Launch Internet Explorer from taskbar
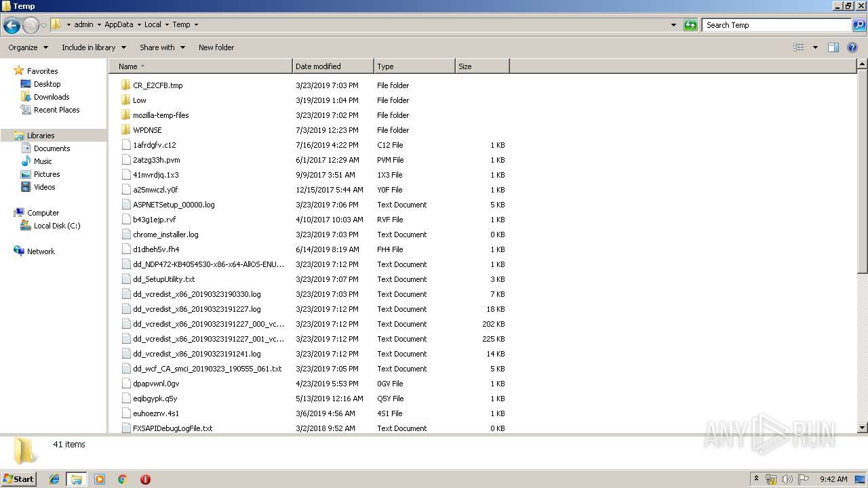This screenshot has width=868, height=488. pos(54,479)
